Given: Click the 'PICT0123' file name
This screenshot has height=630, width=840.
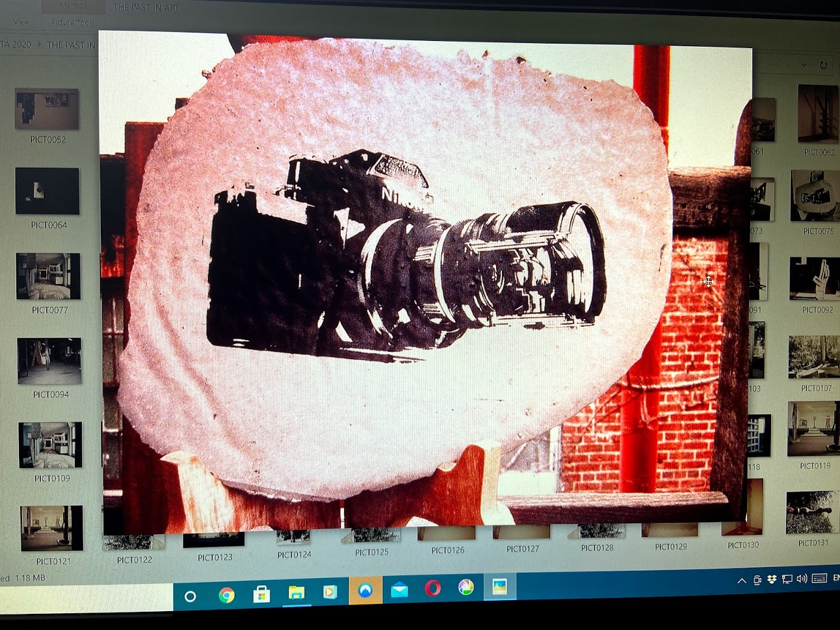Looking at the screenshot, I should click(215, 557).
